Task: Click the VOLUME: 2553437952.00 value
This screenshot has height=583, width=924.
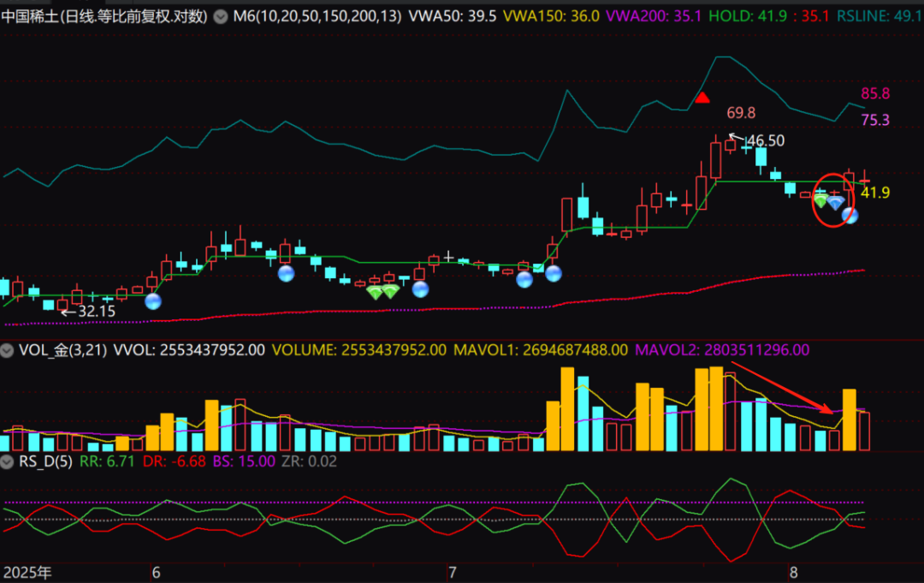Action: (358, 350)
